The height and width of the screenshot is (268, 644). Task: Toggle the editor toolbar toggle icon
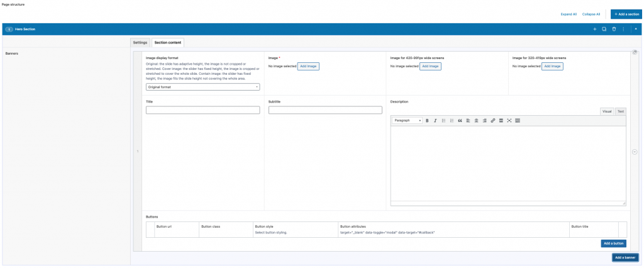click(518, 120)
